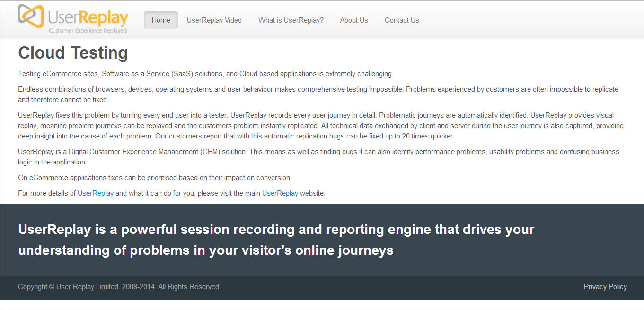
Task: Follow the first UserReplay link after "For more details of"
Action: 96,193
